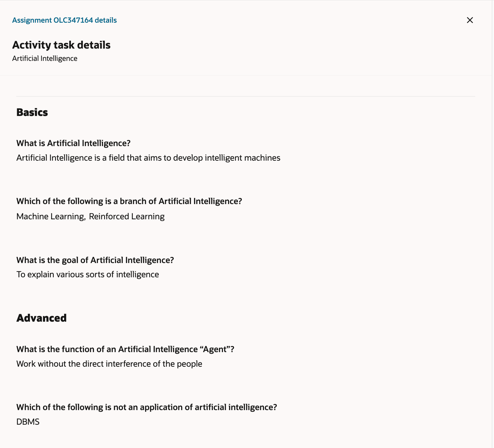Select the Artificial Intelligence Agent function question
Image resolution: width=494 pixels, height=448 pixels.
point(125,349)
